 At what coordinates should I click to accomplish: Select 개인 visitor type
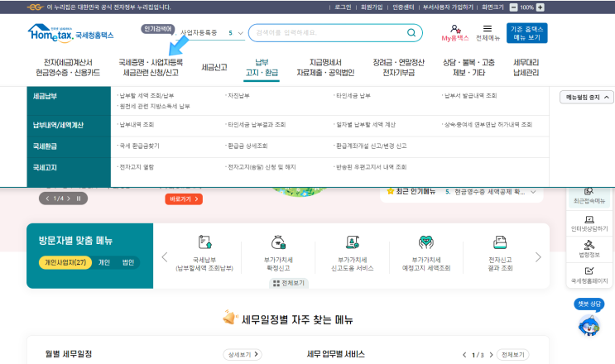click(x=104, y=262)
